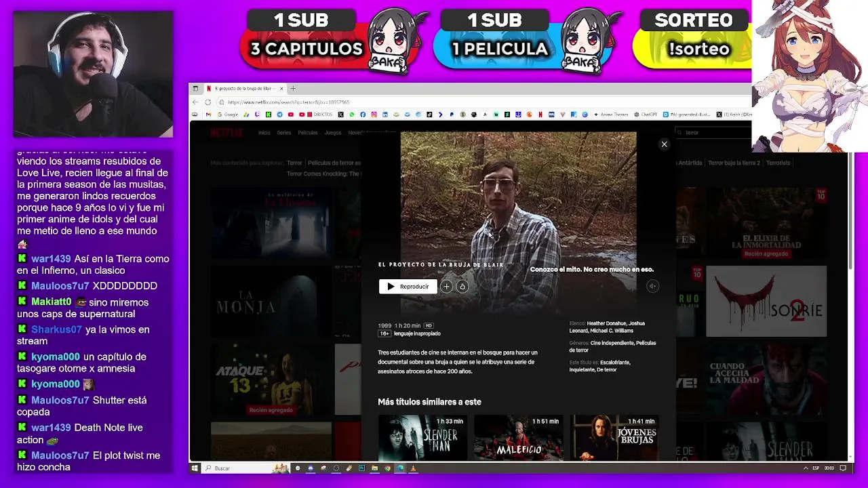The width and height of the screenshot is (868, 488).
Task: Click the Netflix search field containing terror
Action: tap(712, 133)
